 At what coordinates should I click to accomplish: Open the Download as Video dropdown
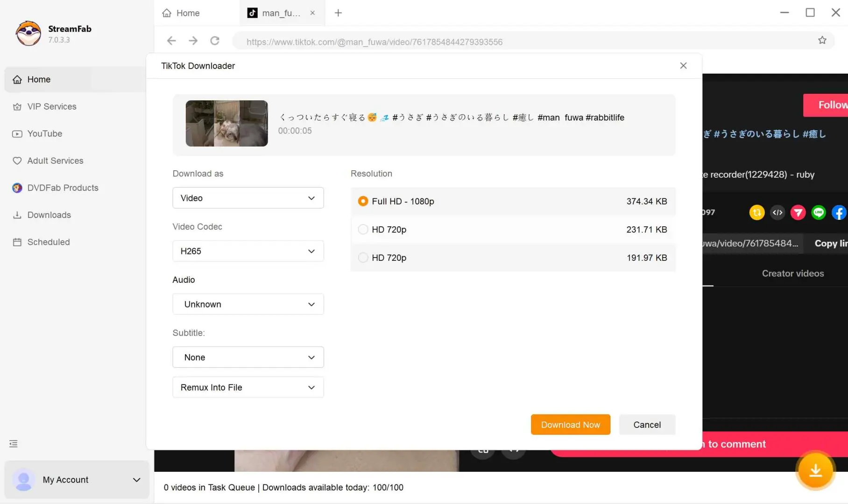point(248,198)
